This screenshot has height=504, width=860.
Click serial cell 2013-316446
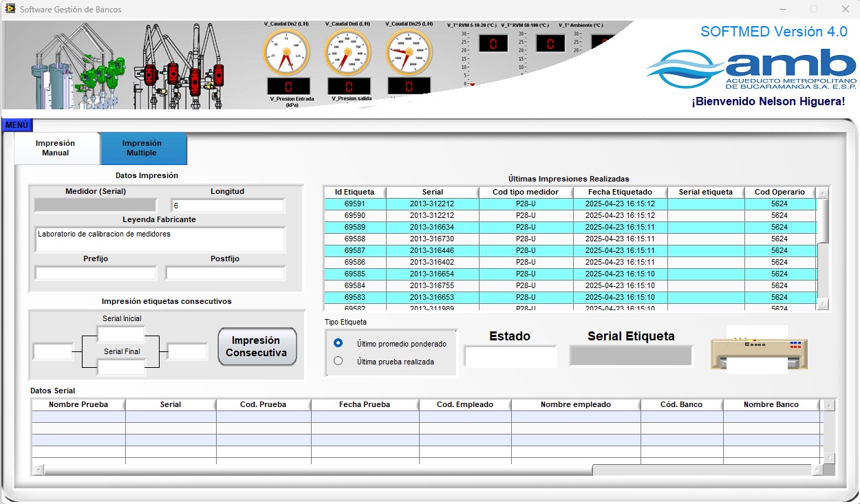point(432,250)
